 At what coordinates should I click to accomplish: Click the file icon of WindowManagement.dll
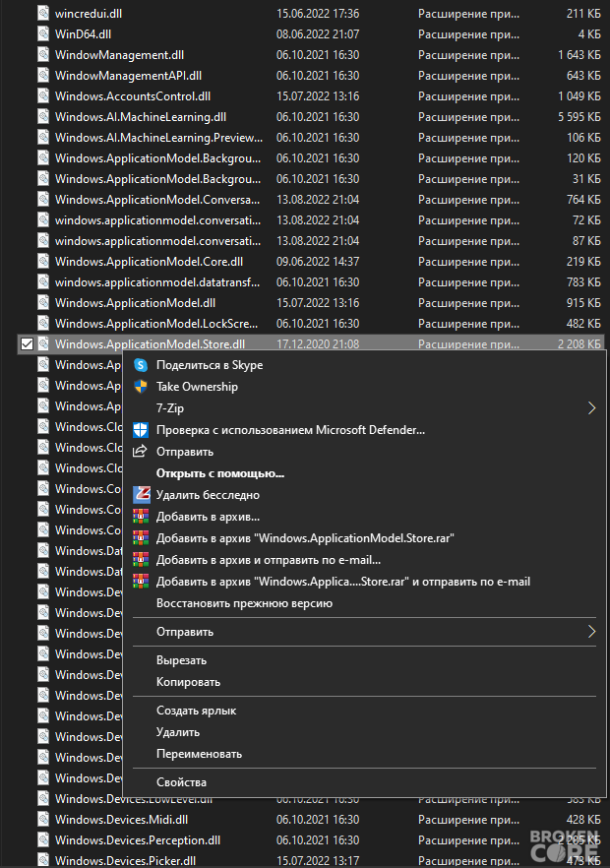[43, 55]
